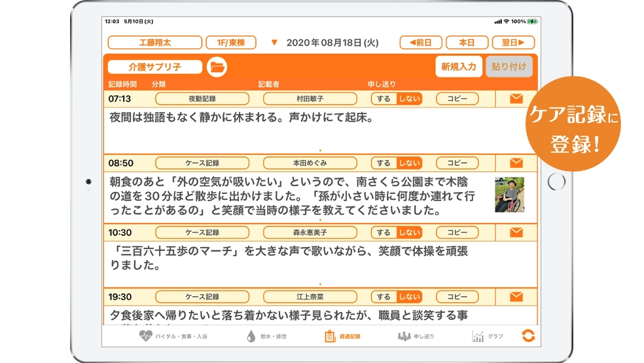Select the 申し送り tab in bottom bar

point(416,336)
